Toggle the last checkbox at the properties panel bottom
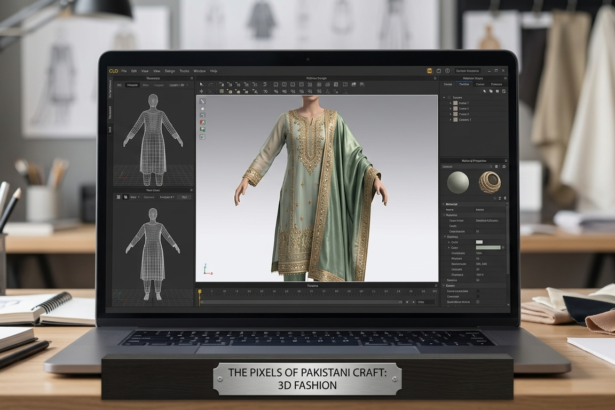 (x=477, y=301)
